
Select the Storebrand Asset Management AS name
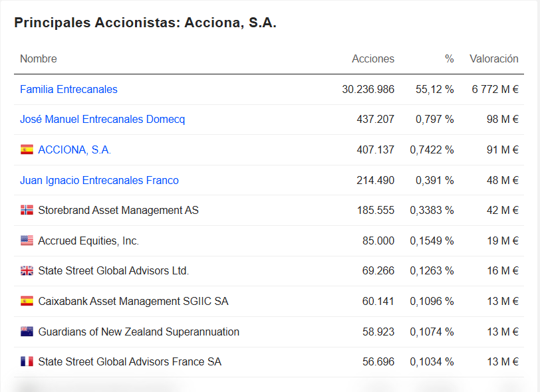[118, 211]
